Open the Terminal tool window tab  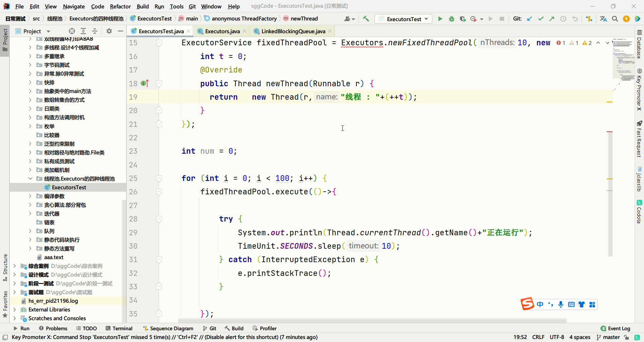click(x=119, y=328)
